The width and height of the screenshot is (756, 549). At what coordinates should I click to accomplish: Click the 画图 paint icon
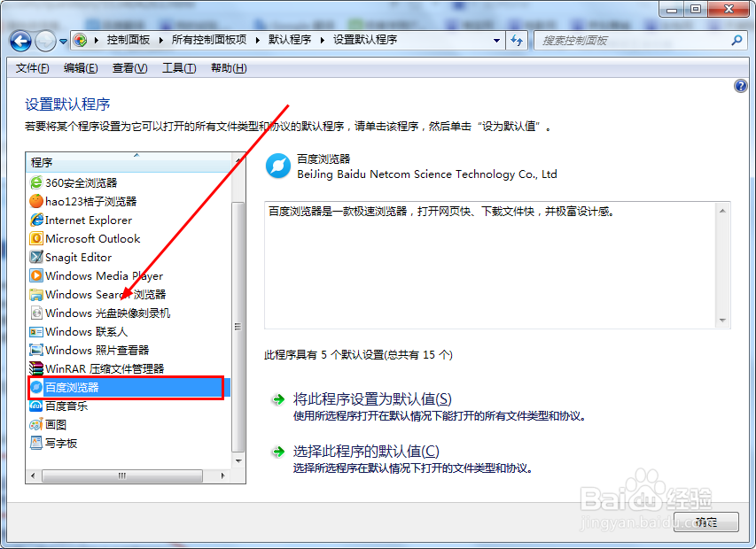[x=36, y=425]
